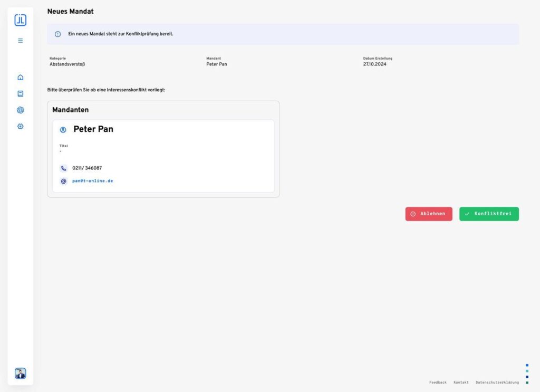The image size is (540, 392).
Task: Go to the home page icon
Action: (21, 78)
